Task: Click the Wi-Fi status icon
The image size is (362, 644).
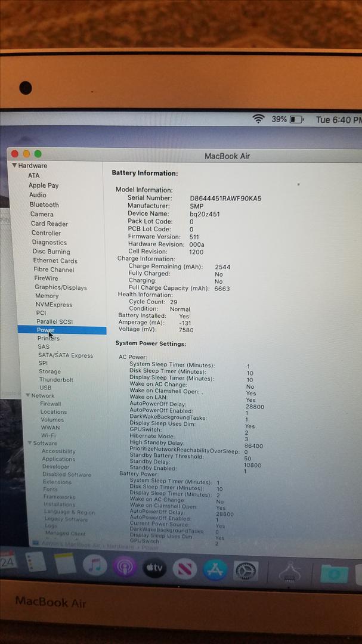Action: point(258,119)
